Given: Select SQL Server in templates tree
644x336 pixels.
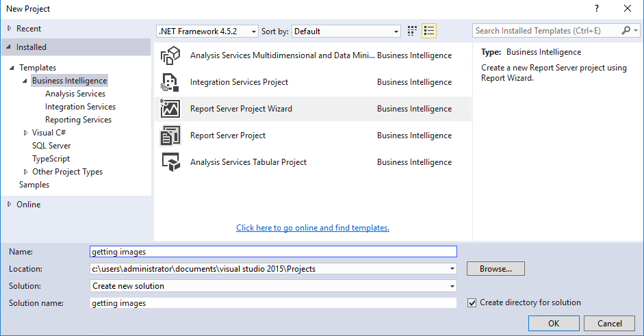Looking at the screenshot, I should 51,146.
